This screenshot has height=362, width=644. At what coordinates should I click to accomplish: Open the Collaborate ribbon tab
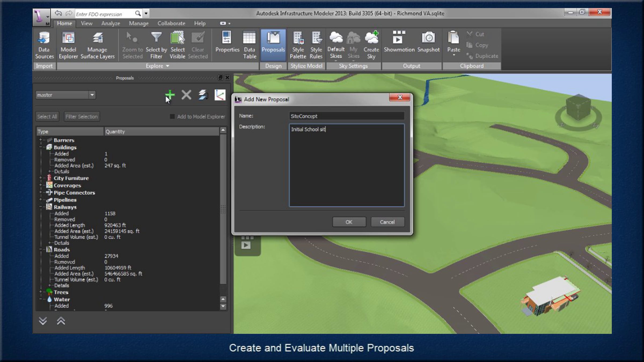tap(171, 23)
